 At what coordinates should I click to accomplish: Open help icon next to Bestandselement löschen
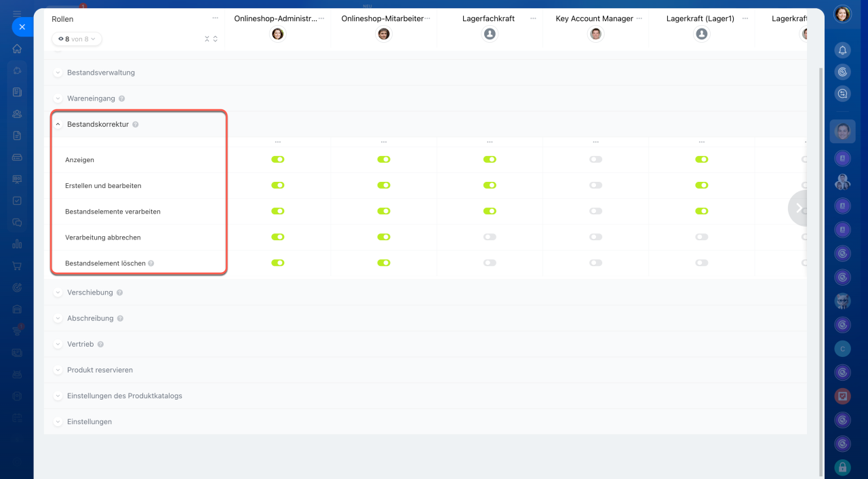[x=151, y=263]
